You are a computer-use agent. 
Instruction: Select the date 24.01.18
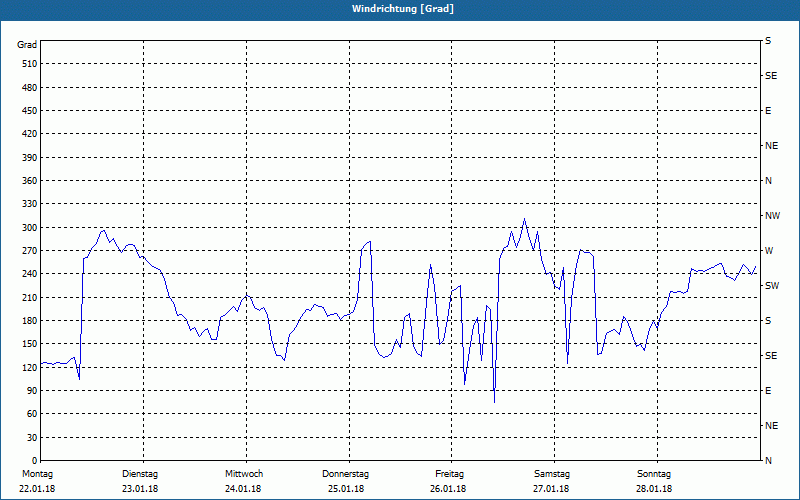pos(243,489)
